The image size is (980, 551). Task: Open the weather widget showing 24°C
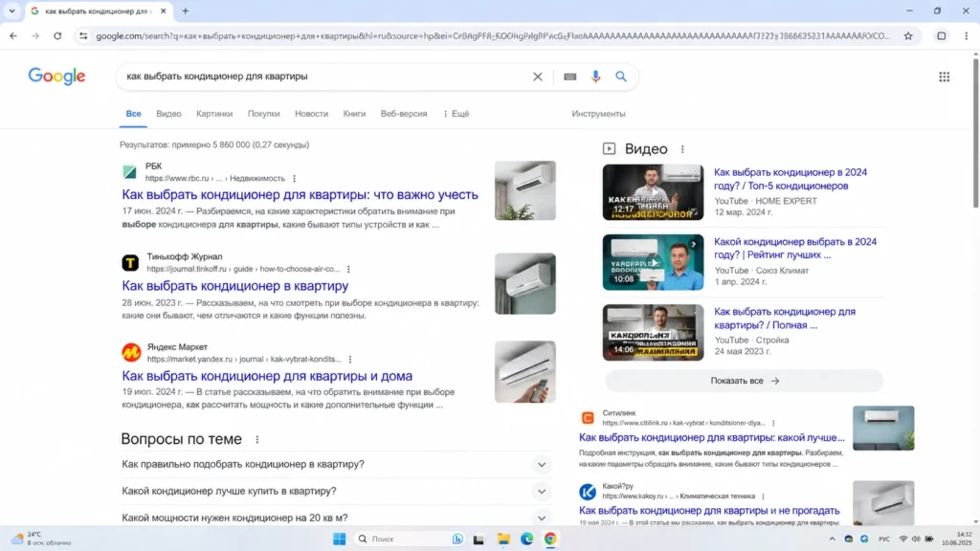tap(41, 539)
